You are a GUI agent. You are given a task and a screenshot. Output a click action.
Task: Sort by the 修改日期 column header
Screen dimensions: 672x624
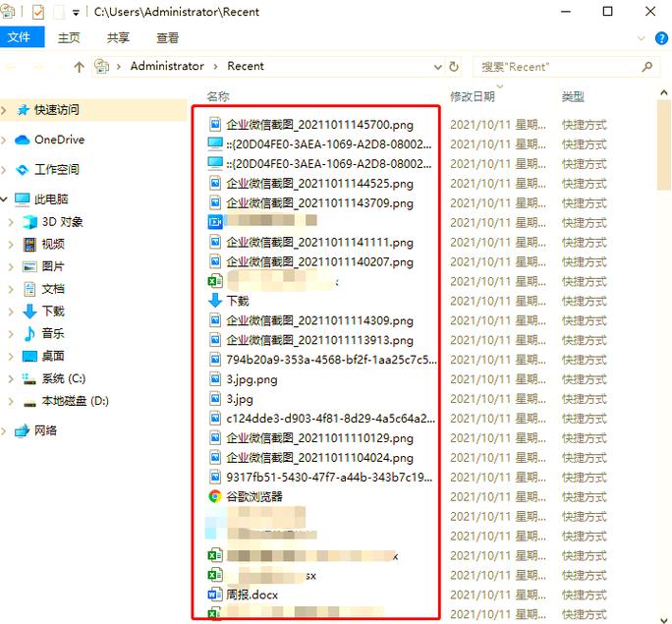coord(472,96)
